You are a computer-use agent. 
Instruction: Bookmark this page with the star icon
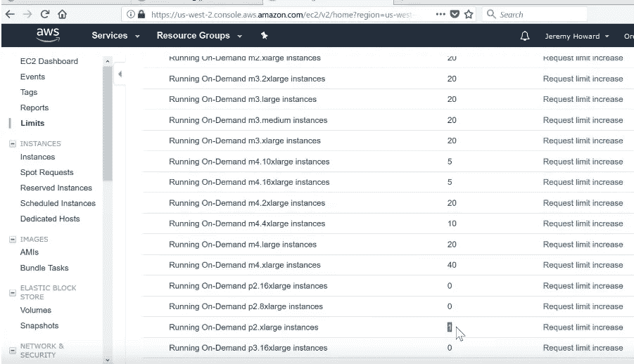pyautogui.click(x=469, y=14)
